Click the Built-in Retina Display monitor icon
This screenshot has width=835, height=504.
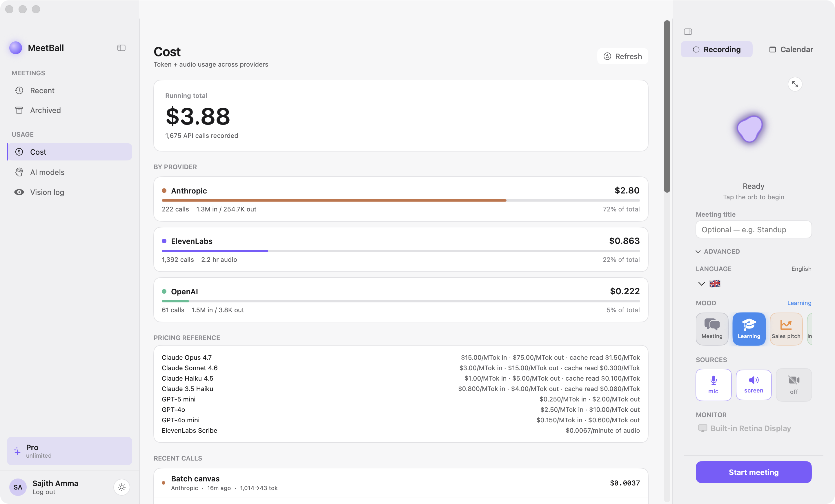click(703, 428)
